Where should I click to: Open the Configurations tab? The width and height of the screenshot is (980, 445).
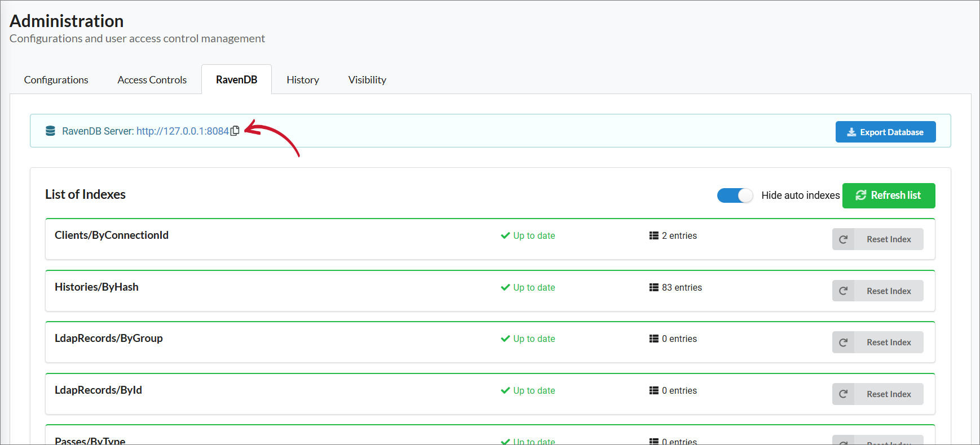(x=56, y=79)
